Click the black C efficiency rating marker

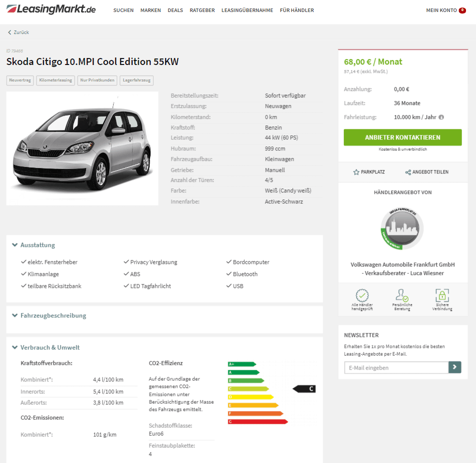(x=304, y=388)
